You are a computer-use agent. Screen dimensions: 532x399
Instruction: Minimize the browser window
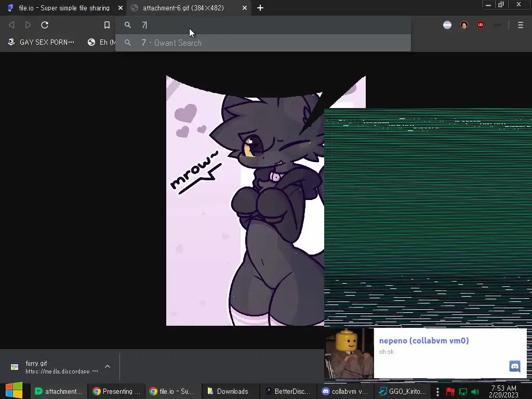pos(488,4)
